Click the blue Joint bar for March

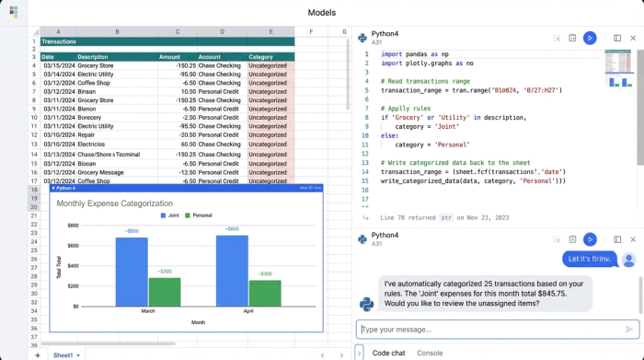[132, 272]
